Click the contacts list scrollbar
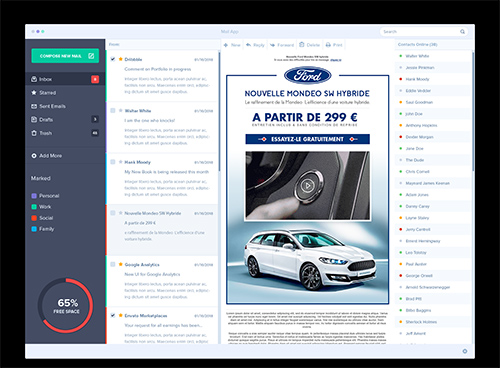Viewport: 500px width, 368px height. [x=473, y=111]
